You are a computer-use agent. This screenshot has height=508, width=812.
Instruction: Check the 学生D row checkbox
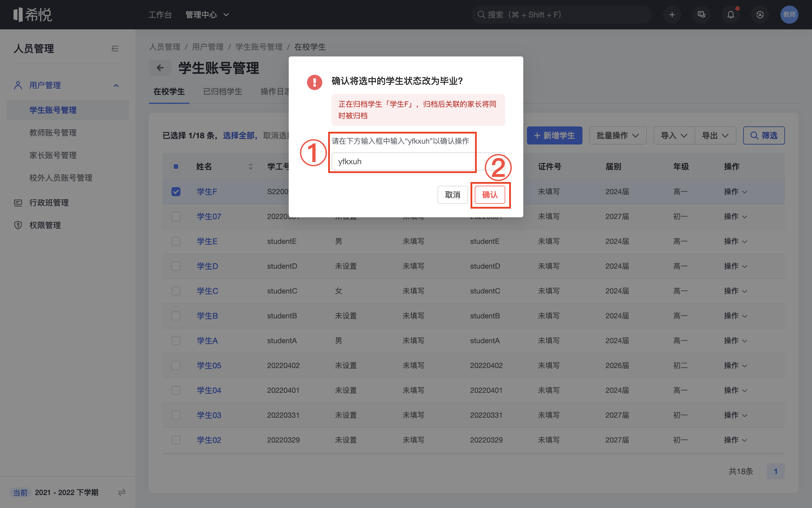(176, 266)
